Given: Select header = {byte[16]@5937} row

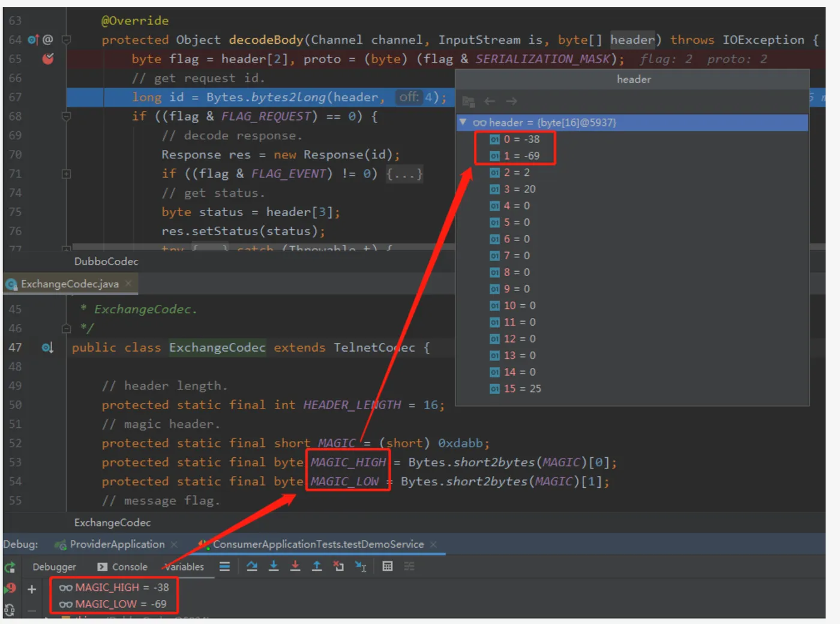Looking at the screenshot, I should [x=632, y=122].
